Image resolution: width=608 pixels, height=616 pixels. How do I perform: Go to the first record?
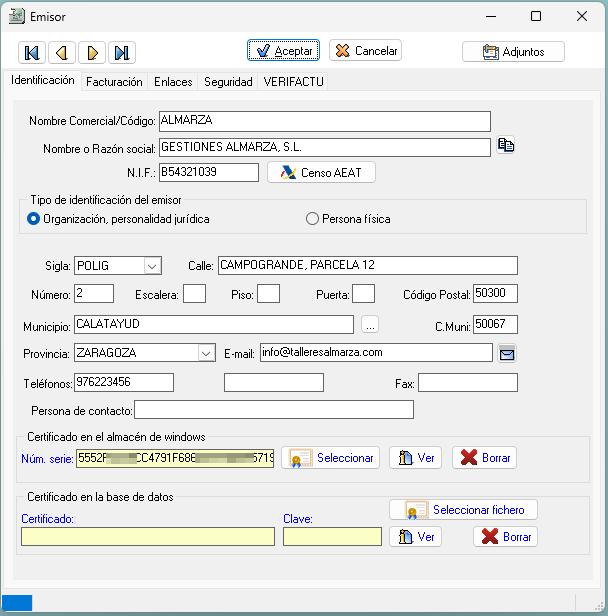pyautogui.click(x=32, y=52)
